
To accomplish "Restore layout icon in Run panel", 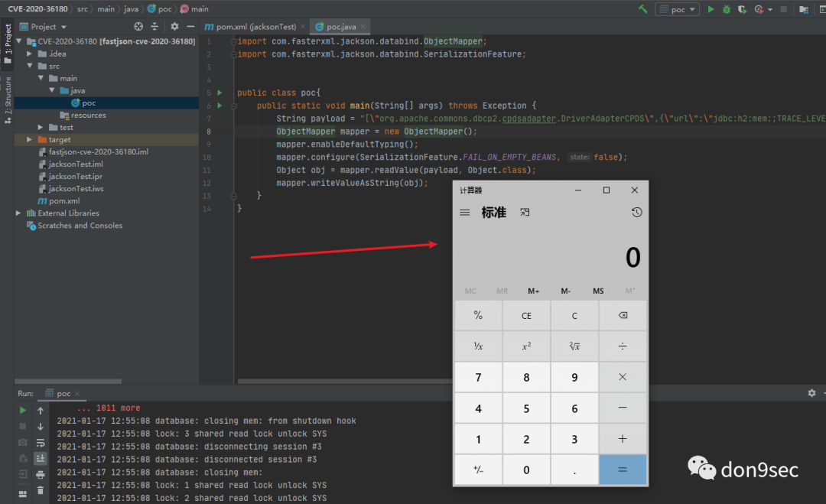I will [x=23, y=494].
